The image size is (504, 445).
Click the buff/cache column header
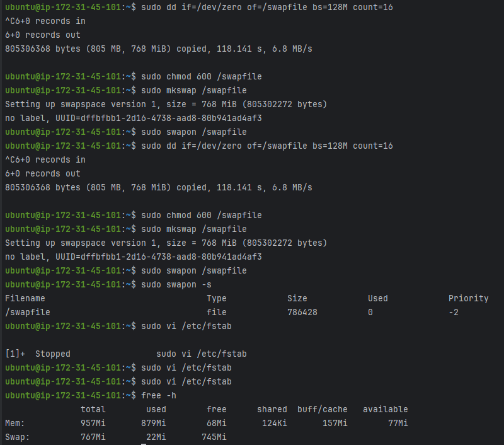pos(323,409)
